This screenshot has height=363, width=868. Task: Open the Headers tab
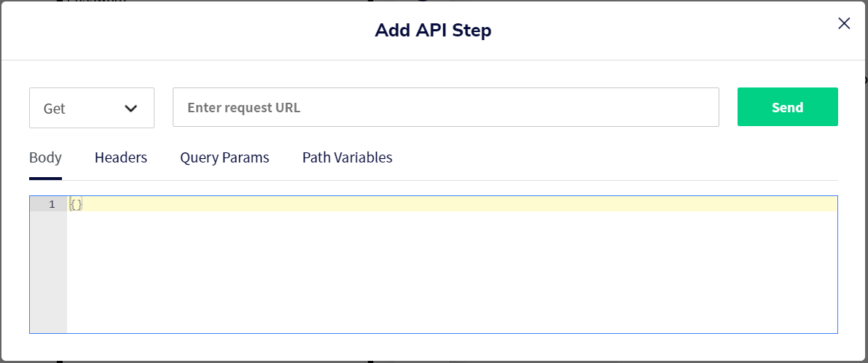click(121, 157)
